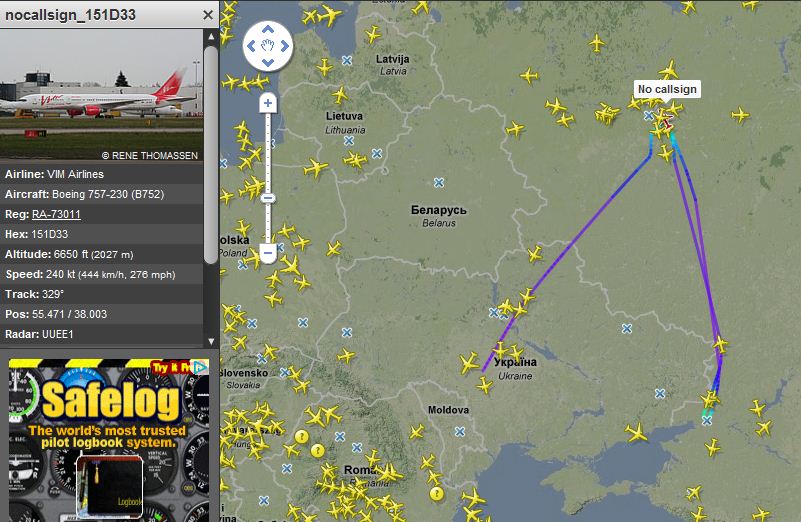Click the hand icon in pan control center
Image resolution: width=801 pixels, height=522 pixels.
pos(268,46)
